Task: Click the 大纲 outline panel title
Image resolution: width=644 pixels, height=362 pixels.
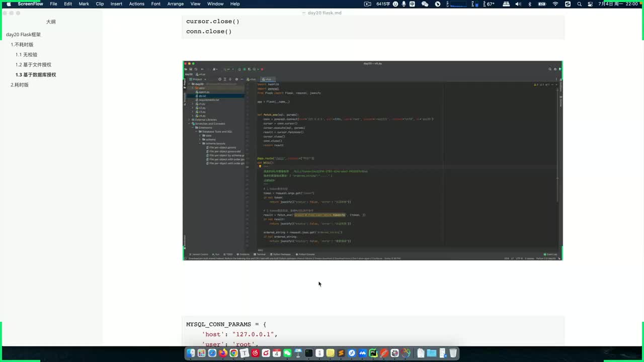Action: tap(51, 22)
